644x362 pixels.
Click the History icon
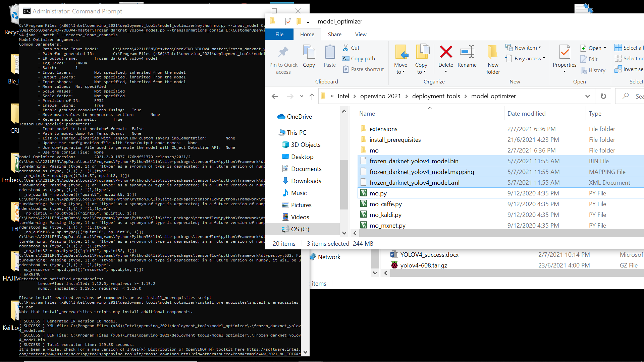coord(593,70)
